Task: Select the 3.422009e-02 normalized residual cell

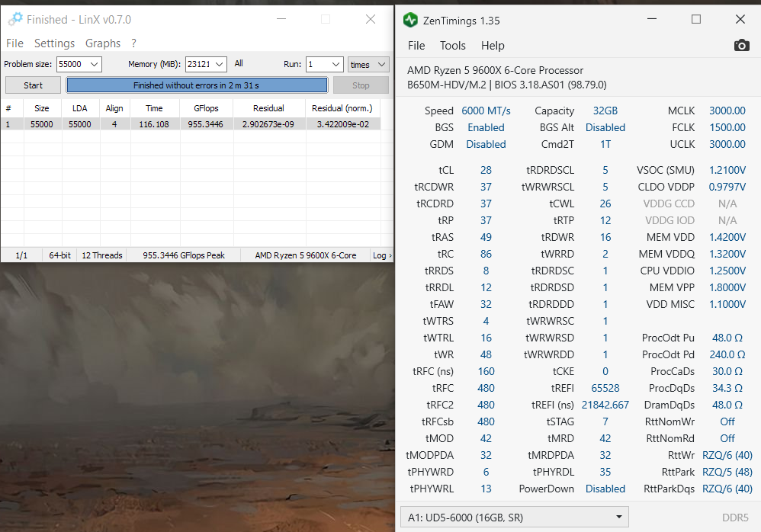Action: pyautogui.click(x=343, y=124)
